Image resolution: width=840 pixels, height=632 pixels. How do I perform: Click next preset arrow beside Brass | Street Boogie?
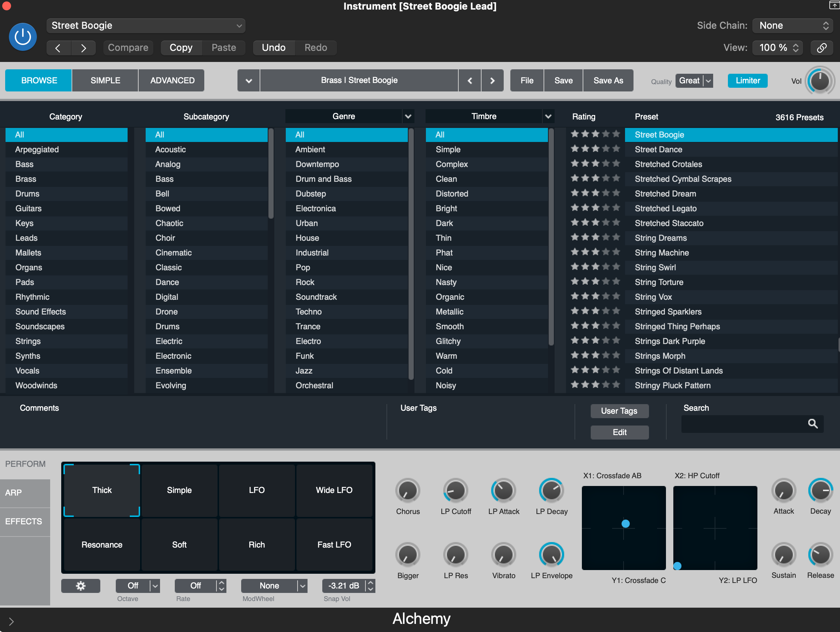(x=492, y=80)
